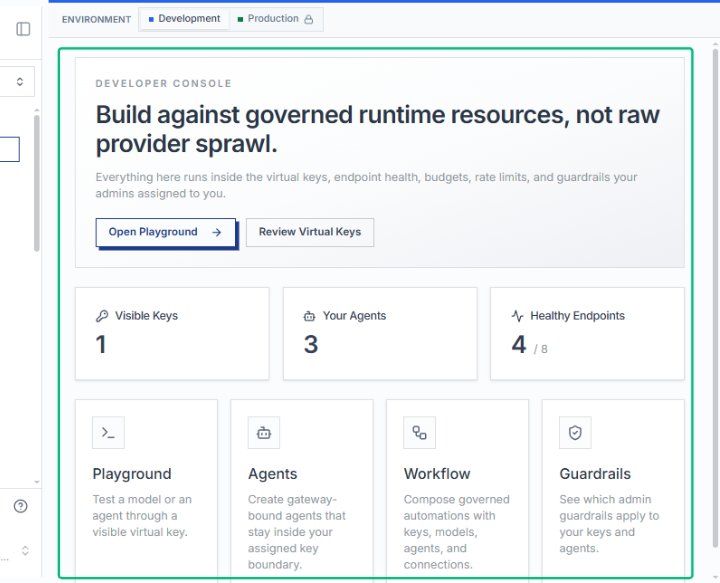This screenshot has width=720, height=583.
Task: Click the sidebar vertical scrollbar thumb
Action: coord(37,184)
